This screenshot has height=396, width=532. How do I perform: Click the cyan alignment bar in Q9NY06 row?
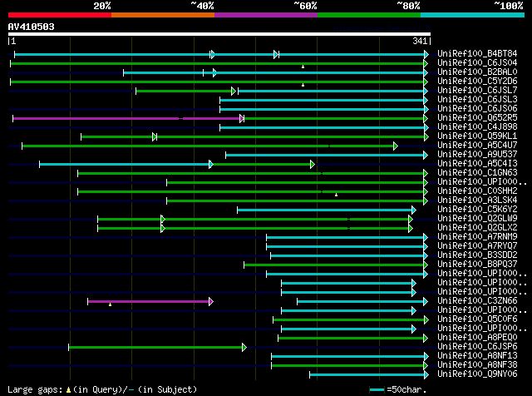coord(368,375)
